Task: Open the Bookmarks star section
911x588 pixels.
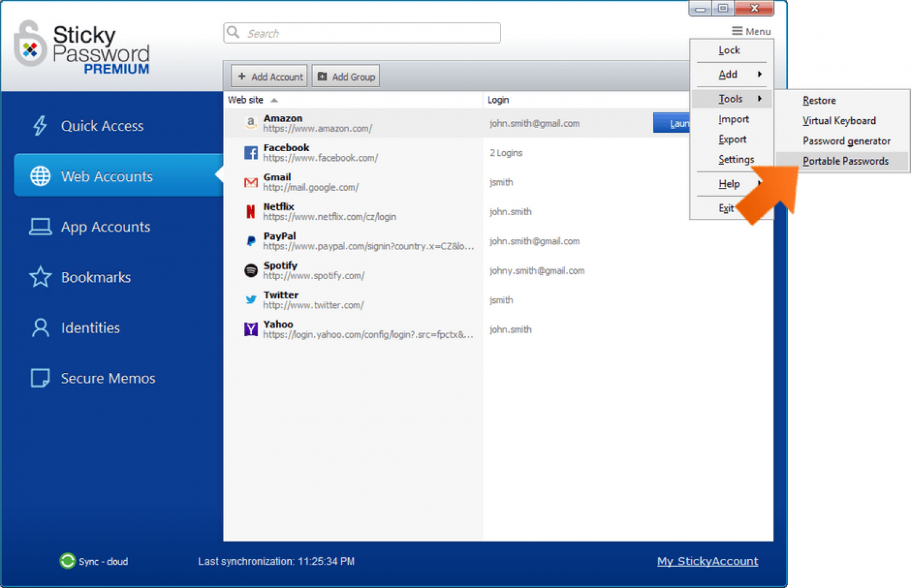Action: pos(39,277)
